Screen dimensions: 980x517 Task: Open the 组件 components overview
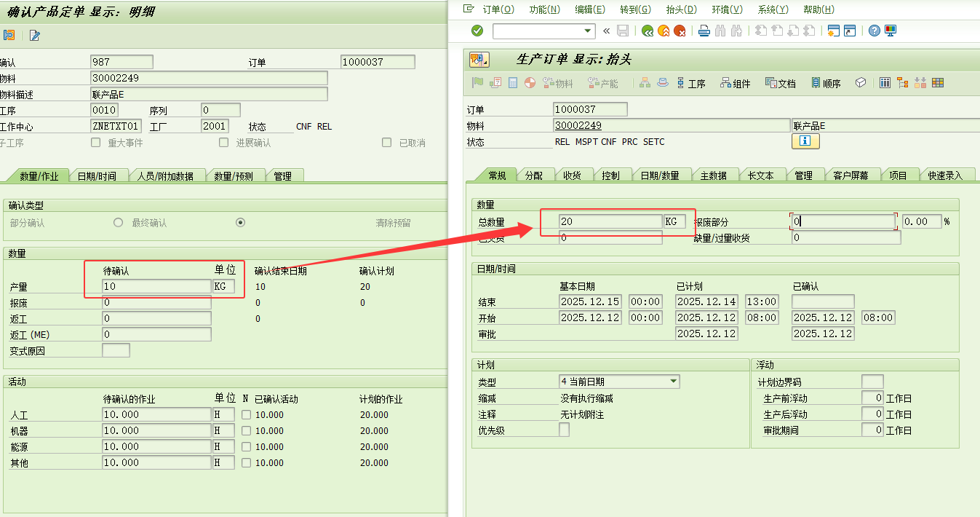pos(735,84)
